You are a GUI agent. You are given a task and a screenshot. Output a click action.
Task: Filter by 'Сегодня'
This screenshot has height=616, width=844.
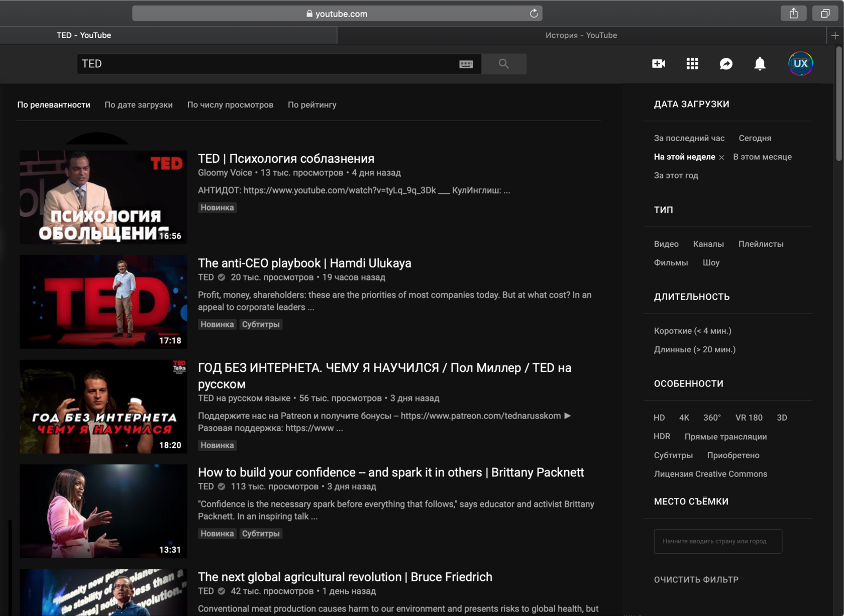(x=755, y=138)
